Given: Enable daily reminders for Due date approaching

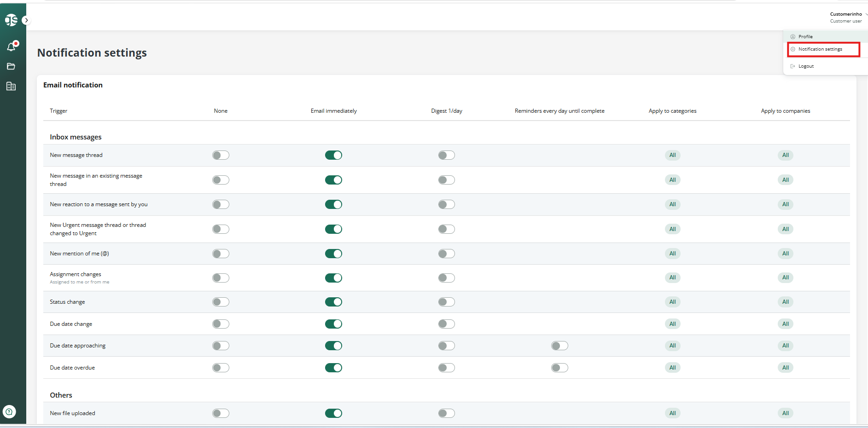Looking at the screenshot, I should coord(559,346).
